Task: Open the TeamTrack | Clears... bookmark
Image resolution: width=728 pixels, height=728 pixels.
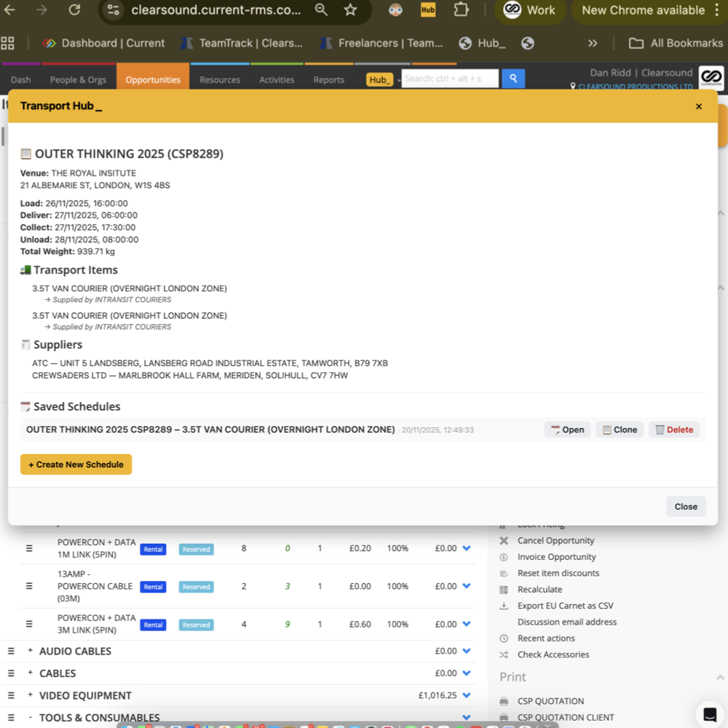Action: [x=242, y=43]
